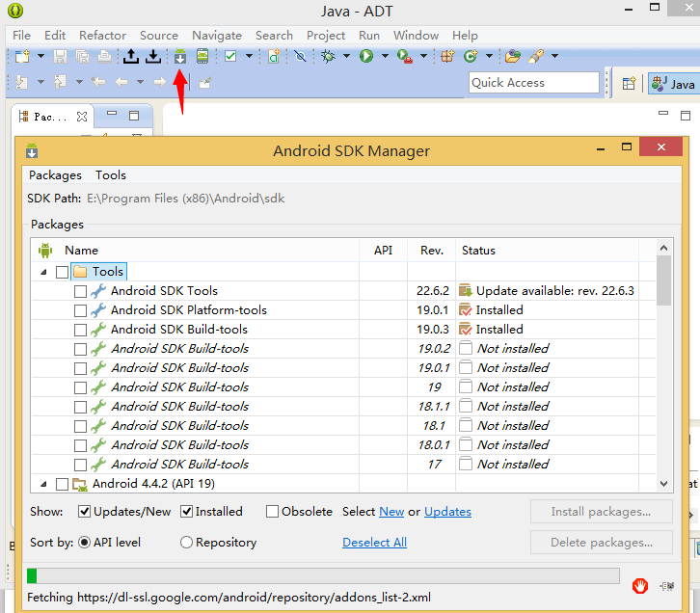Image resolution: width=700 pixels, height=613 pixels.
Task: Open the Run dropdown arrow
Action: click(385, 56)
